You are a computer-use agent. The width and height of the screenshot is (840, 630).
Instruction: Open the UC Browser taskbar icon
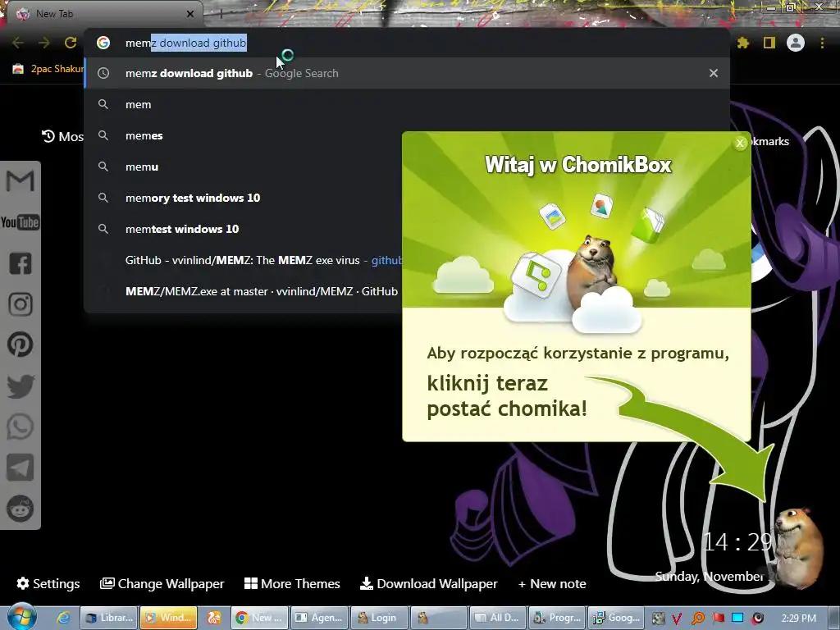214,618
